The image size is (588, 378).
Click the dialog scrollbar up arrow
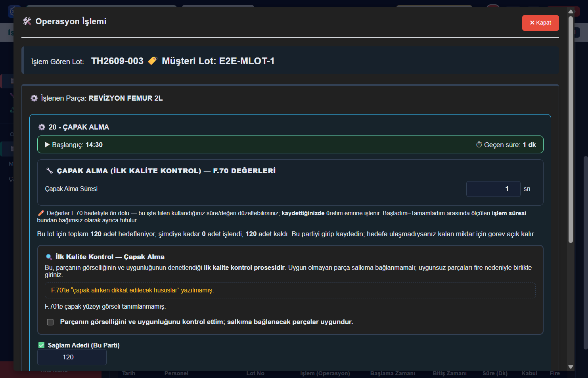tap(571, 11)
